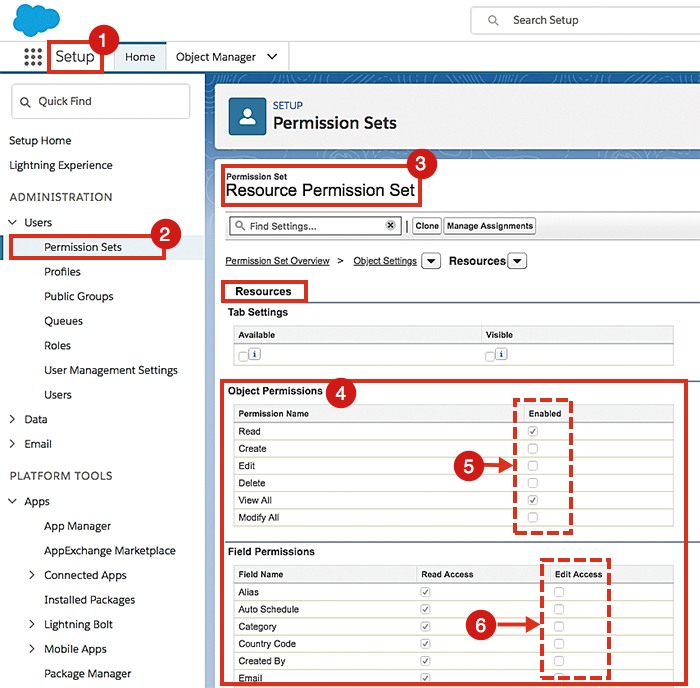The image size is (700, 688).
Task: Enable the Modify All permission checkbox
Action: coord(533,517)
